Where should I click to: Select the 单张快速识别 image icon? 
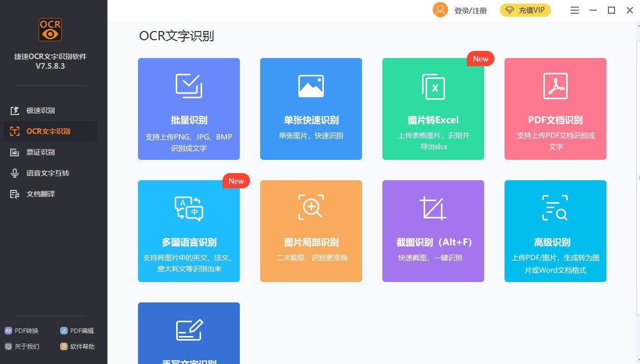point(311,86)
